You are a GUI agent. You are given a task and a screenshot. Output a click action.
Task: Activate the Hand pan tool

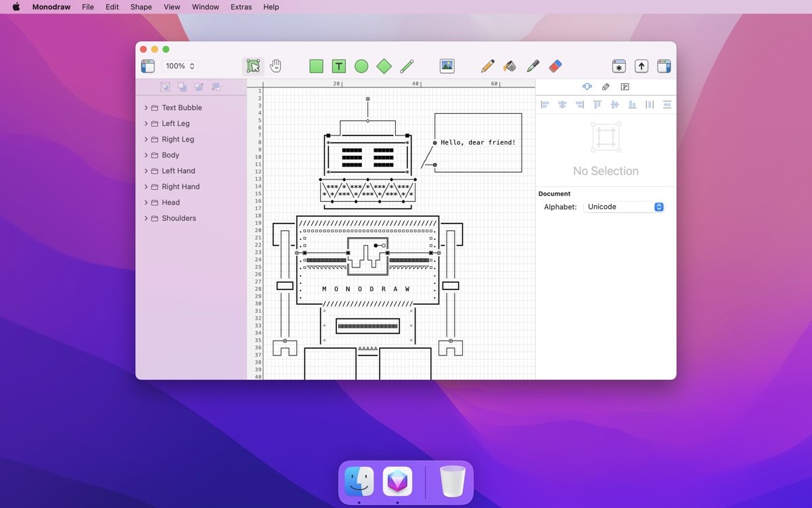275,66
